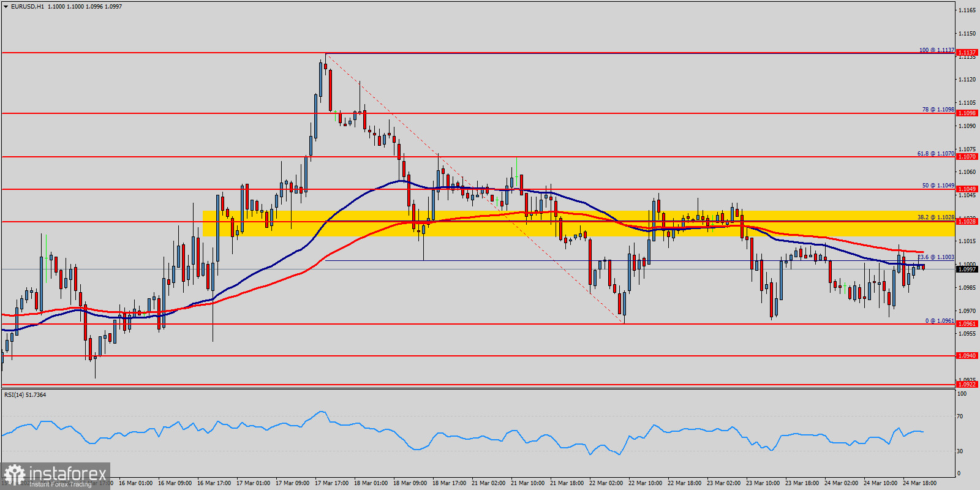The image size is (980, 490).
Task: Click 1.0955 on the price axis
Action: pyautogui.click(x=967, y=334)
